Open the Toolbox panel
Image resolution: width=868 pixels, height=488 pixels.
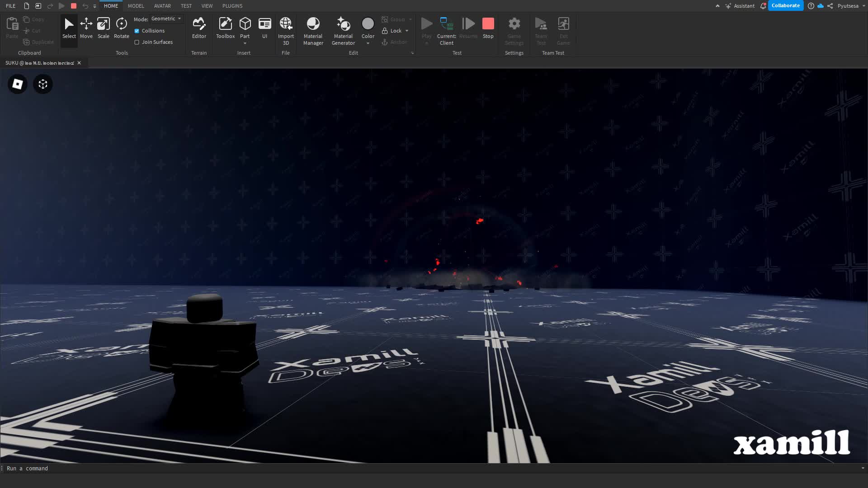coord(225,28)
